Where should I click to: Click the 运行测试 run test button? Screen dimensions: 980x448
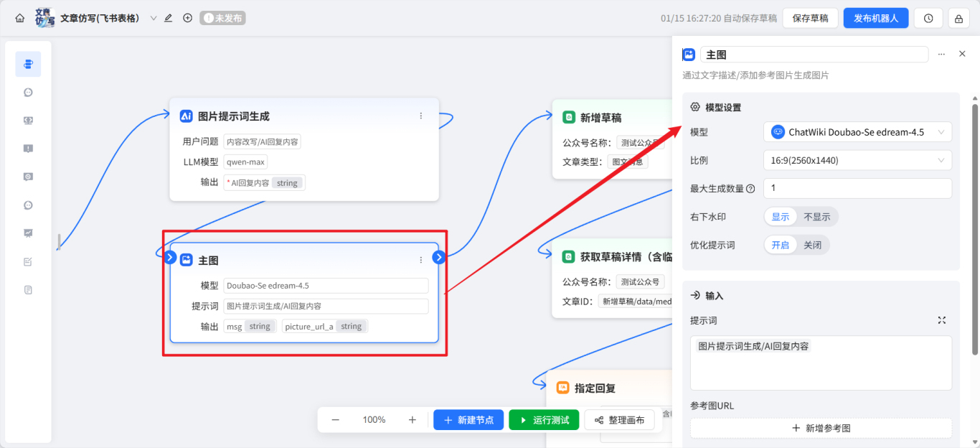(x=544, y=419)
